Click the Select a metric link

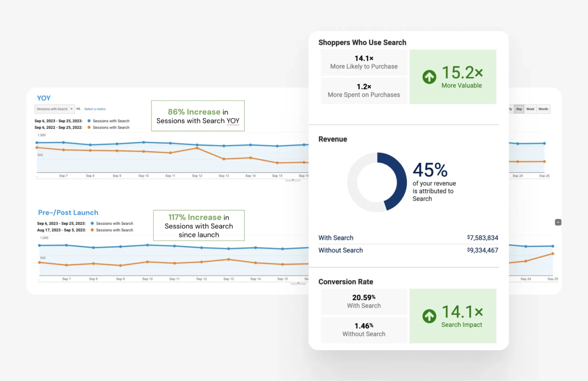point(95,109)
